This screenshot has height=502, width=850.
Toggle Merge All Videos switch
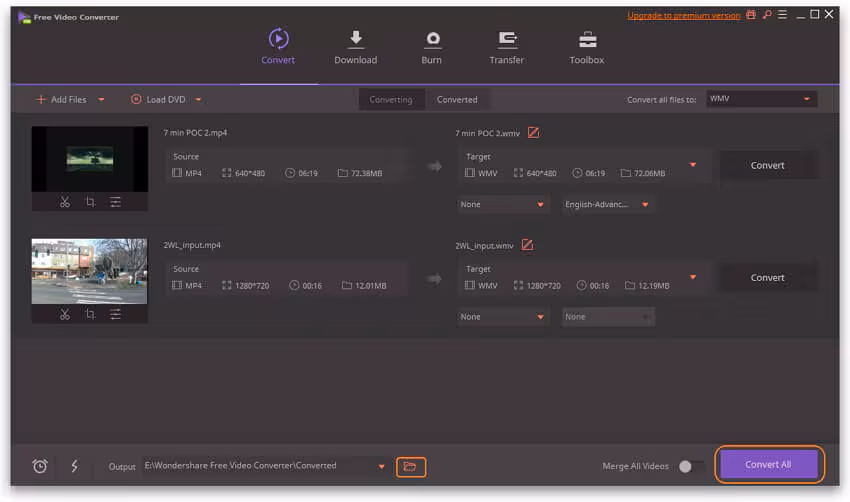tap(692, 466)
